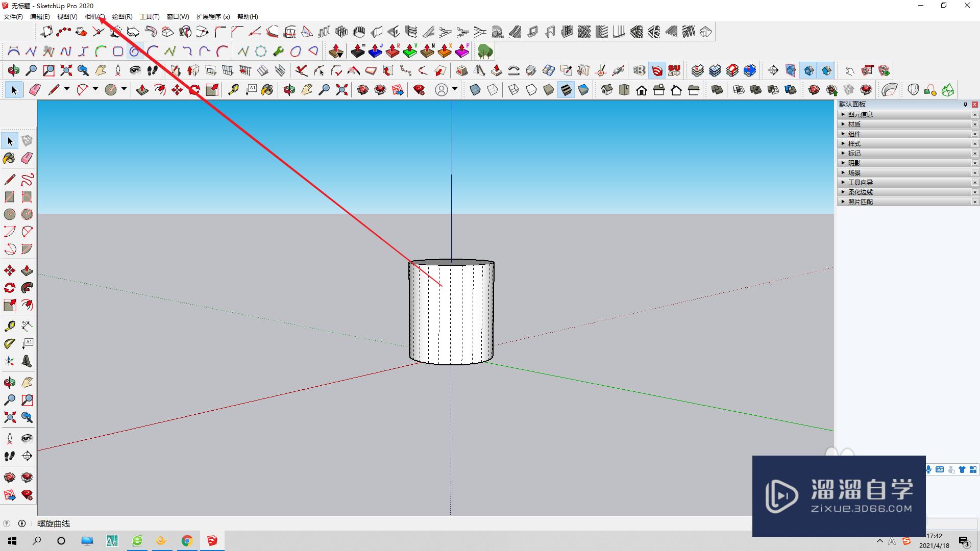Select the Look Around eye in left toolbar

[27, 439]
